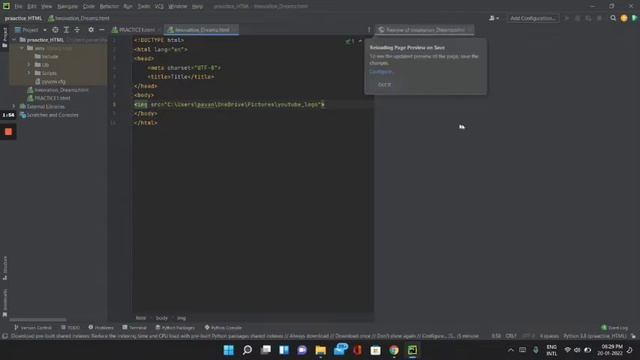Open Microsoft Office icon in taskbar
Screen dimensions: 640x360
point(358,350)
